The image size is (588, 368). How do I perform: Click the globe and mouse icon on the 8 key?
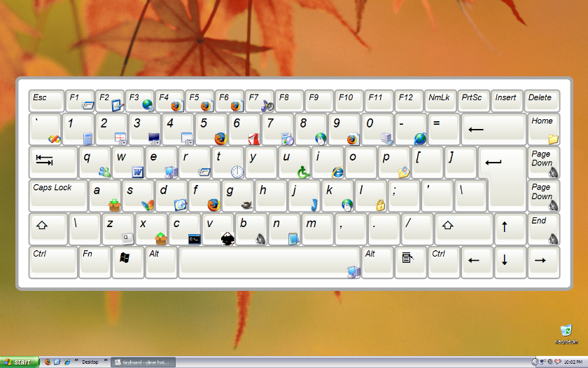coord(321,139)
